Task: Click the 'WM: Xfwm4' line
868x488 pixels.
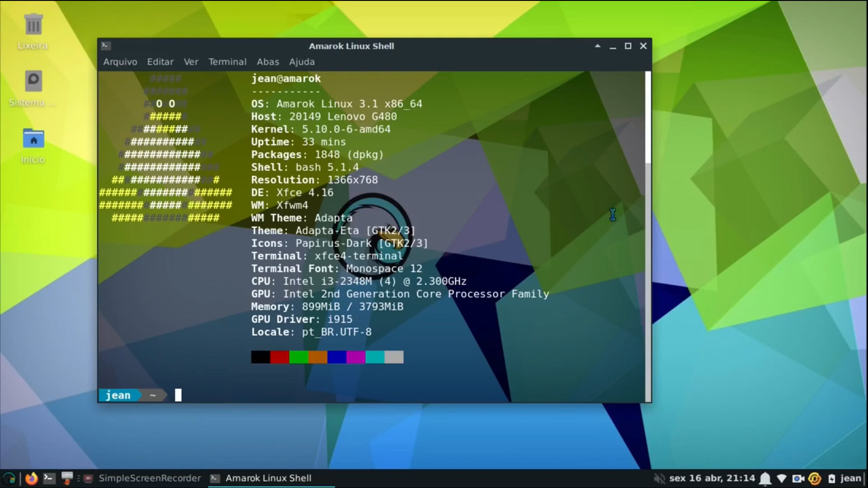Action: coord(280,205)
